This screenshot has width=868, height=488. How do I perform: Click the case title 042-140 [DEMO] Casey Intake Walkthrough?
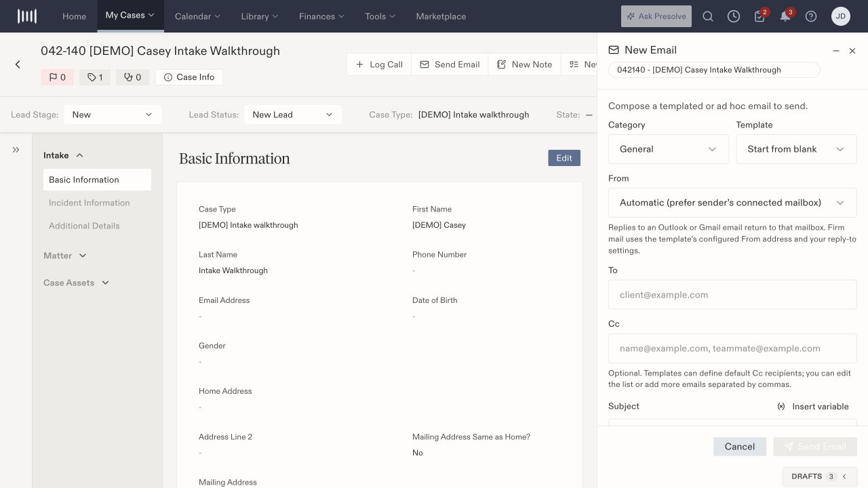tap(160, 51)
